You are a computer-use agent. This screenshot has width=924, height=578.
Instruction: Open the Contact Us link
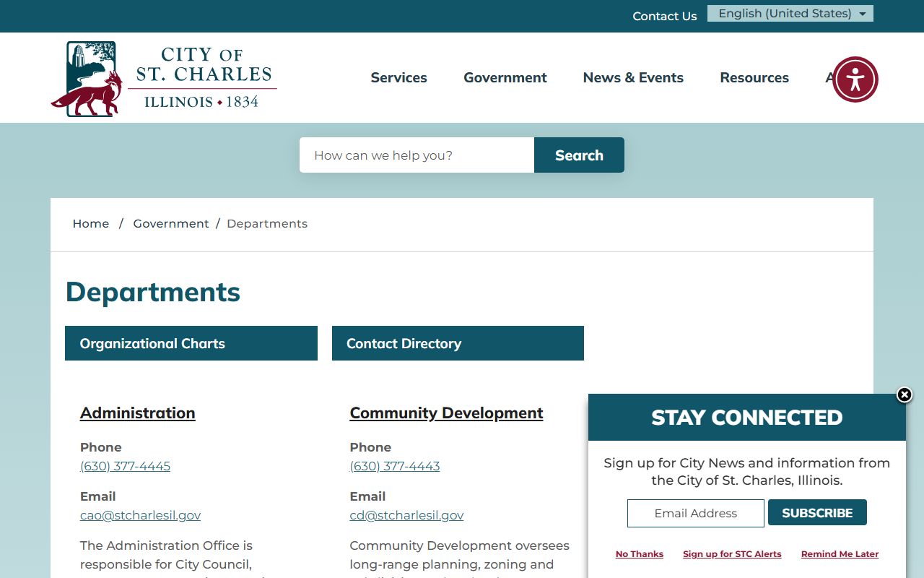pos(665,16)
